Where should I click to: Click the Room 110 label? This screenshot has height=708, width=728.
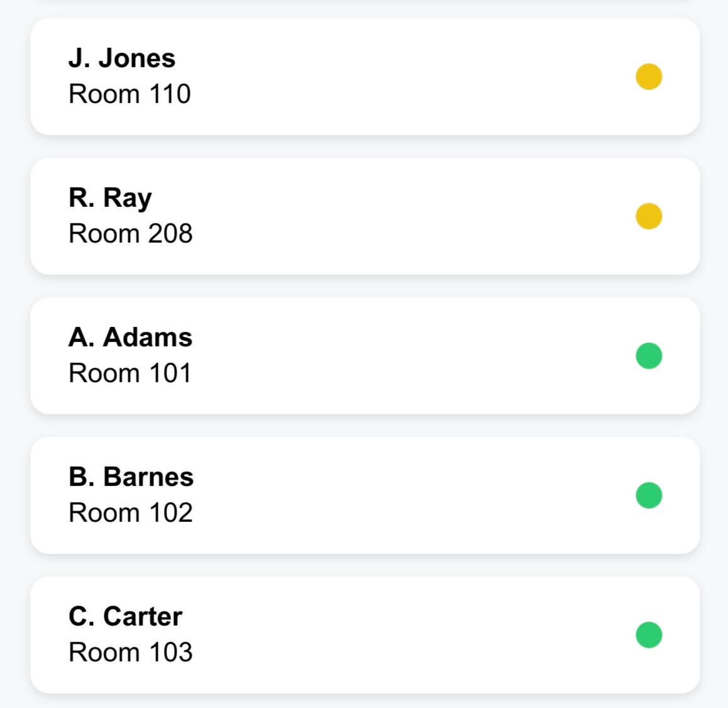130,94
